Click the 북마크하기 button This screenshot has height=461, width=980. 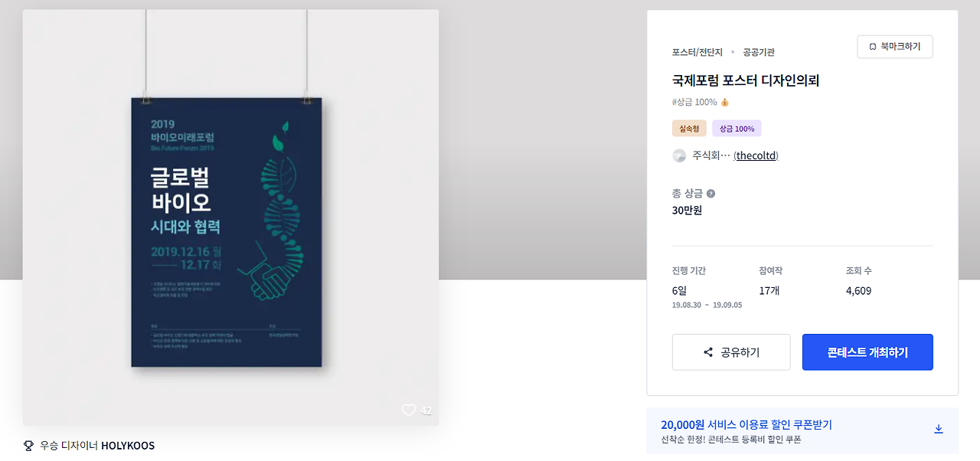[895, 47]
